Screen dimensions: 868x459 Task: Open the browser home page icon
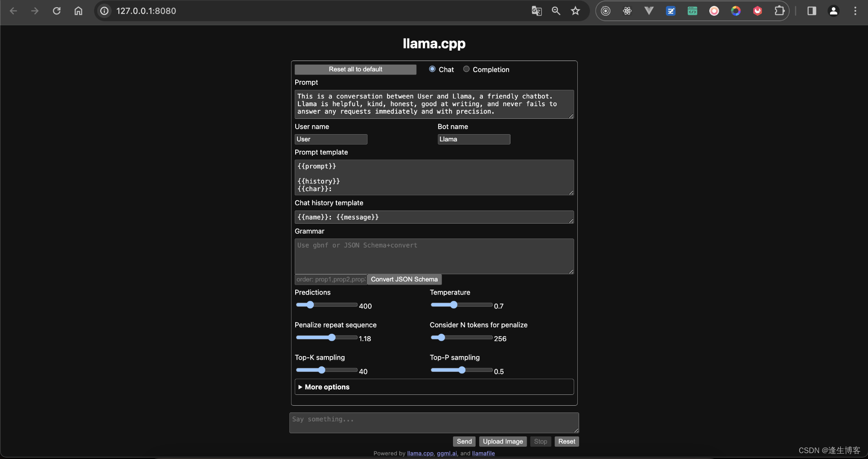(78, 11)
